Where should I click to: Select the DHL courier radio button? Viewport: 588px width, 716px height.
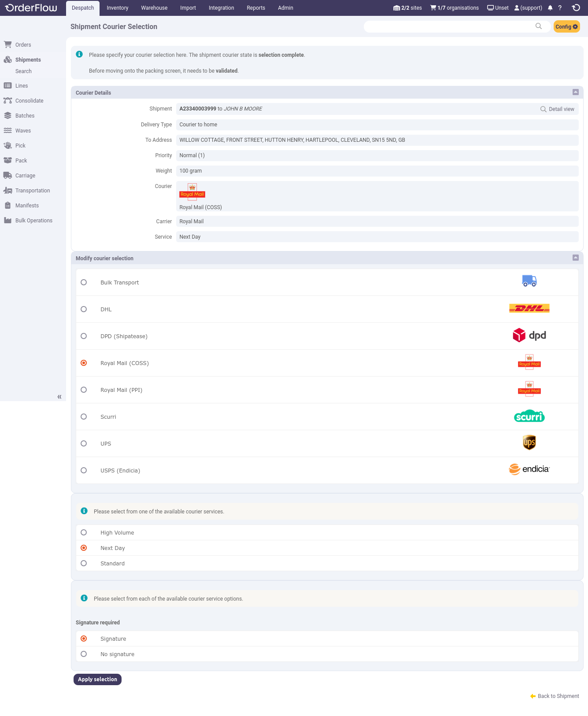[84, 310]
